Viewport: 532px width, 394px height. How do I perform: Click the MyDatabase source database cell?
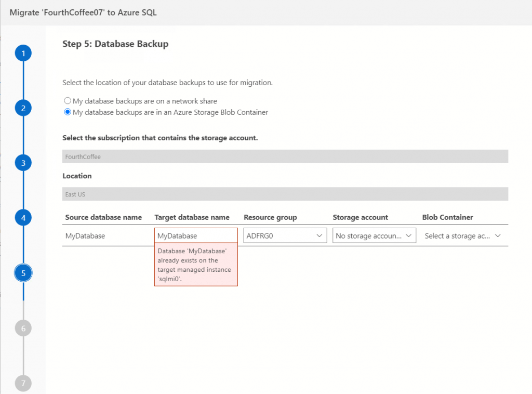tap(85, 236)
